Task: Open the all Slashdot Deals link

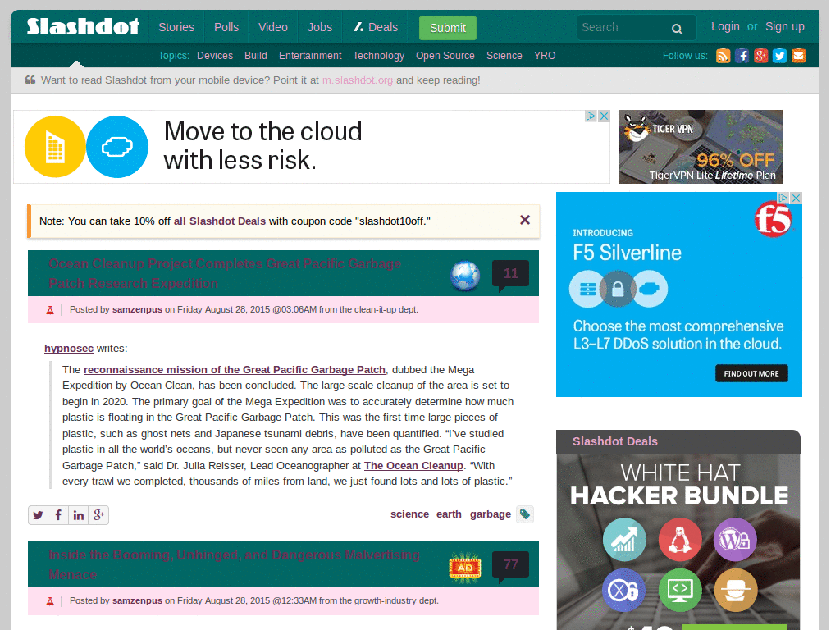Action: point(220,221)
